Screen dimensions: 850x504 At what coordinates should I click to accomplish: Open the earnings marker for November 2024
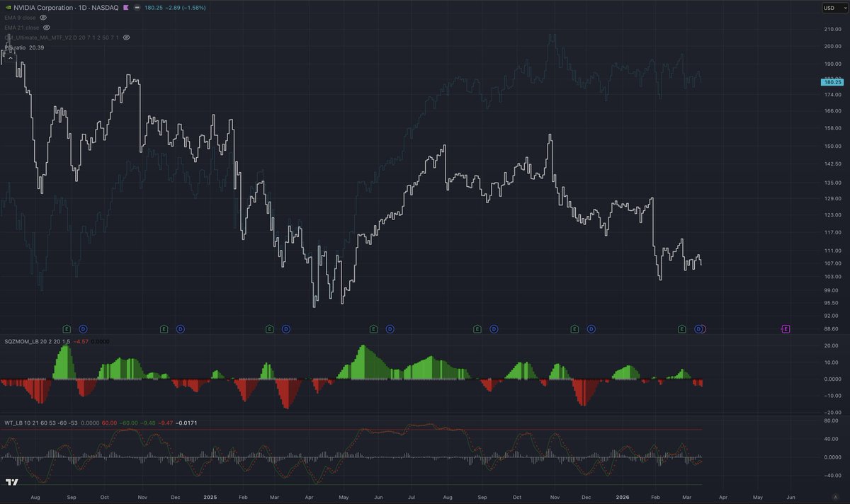(x=164, y=328)
